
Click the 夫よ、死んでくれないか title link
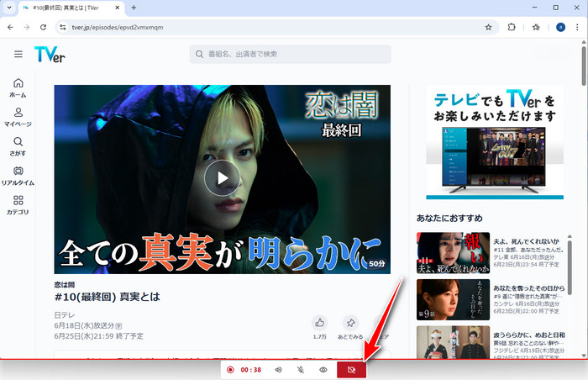pos(526,241)
